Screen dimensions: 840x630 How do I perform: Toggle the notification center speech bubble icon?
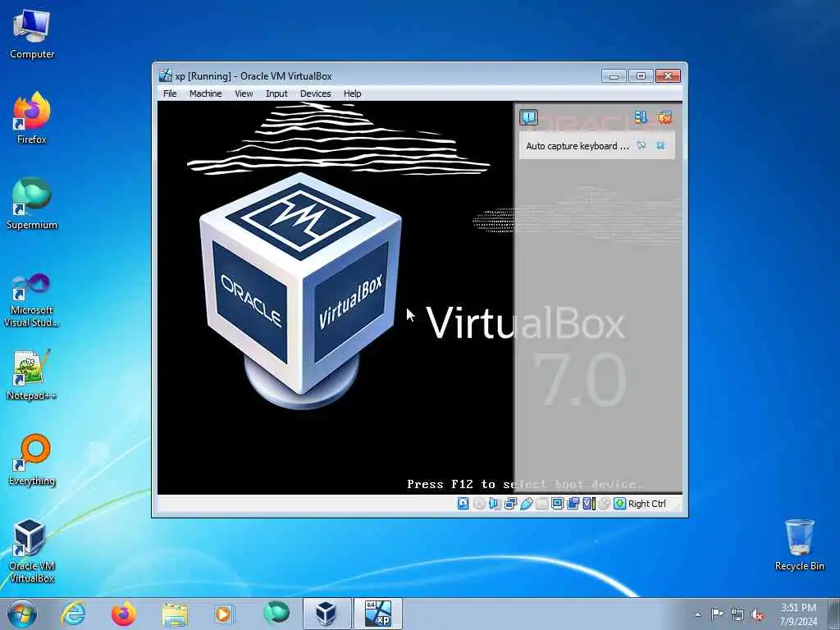(529, 116)
